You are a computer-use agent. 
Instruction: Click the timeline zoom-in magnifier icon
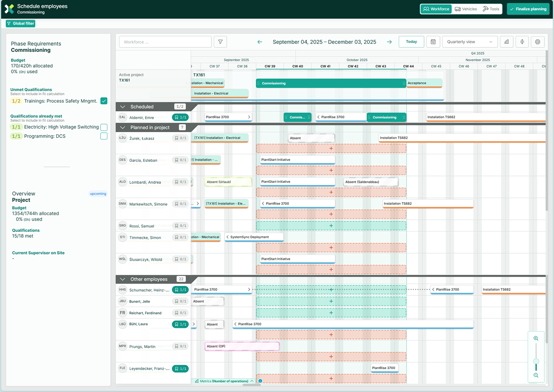tap(536, 338)
